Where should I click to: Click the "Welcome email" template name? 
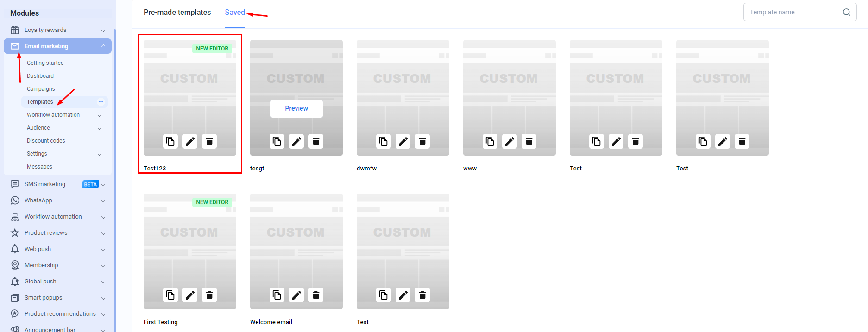271,322
